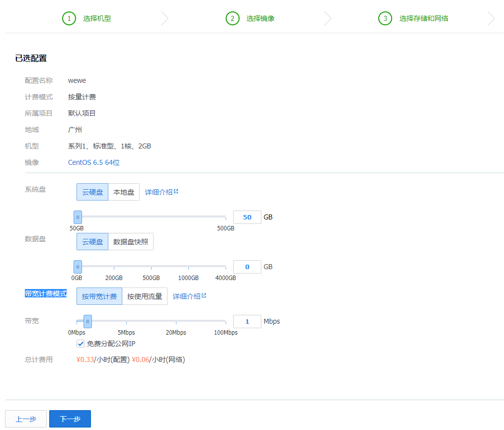Open bandwidth billing 详细介绍 link
This screenshot has width=504, height=430.
187,296
